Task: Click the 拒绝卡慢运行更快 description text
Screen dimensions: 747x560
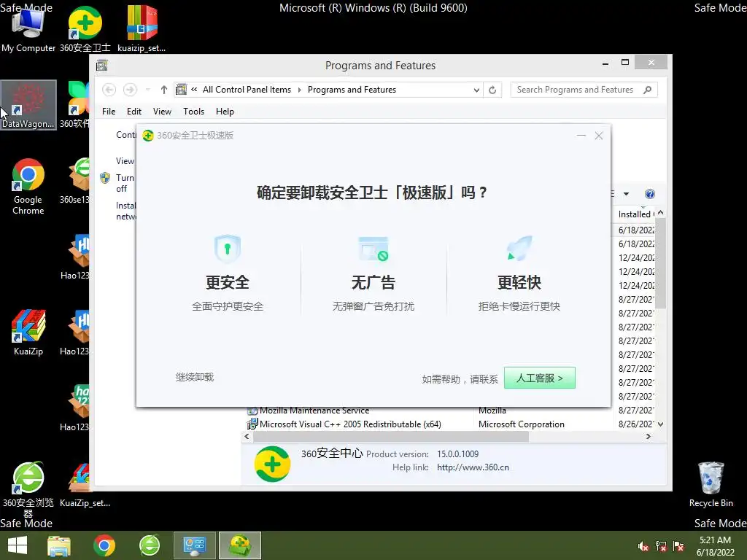Action: coord(519,306)
